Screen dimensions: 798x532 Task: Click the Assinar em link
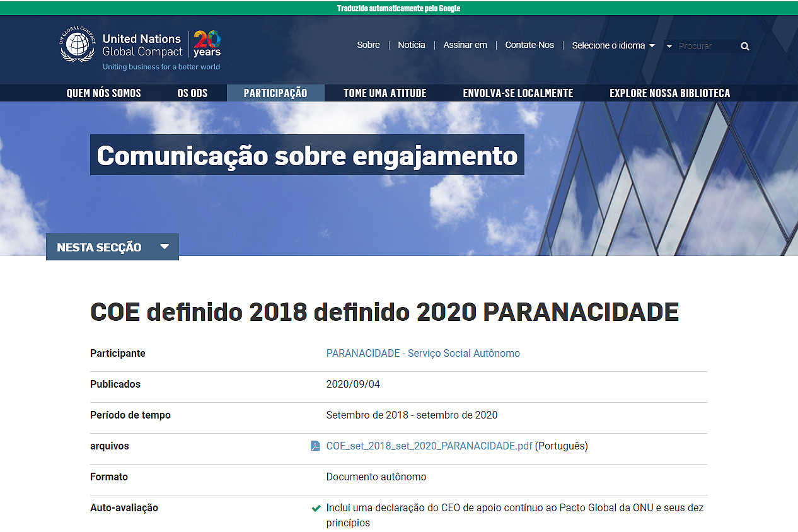coord(465,45)
